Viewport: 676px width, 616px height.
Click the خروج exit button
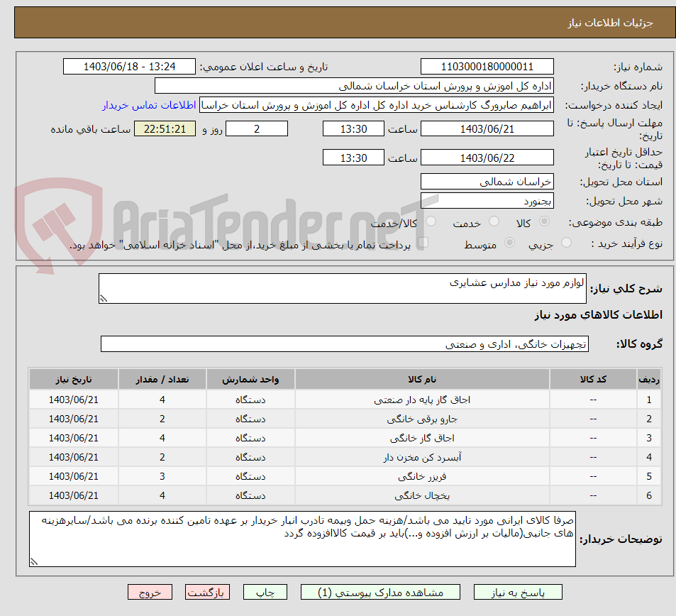coord(150,593)
